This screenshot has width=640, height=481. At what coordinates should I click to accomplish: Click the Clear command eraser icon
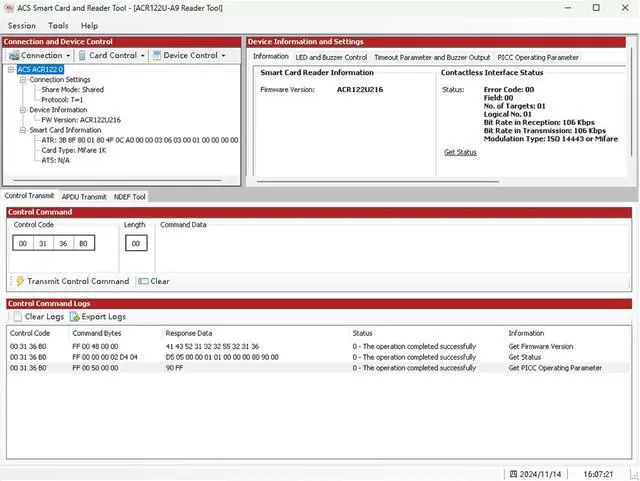(x=143, y=281)
